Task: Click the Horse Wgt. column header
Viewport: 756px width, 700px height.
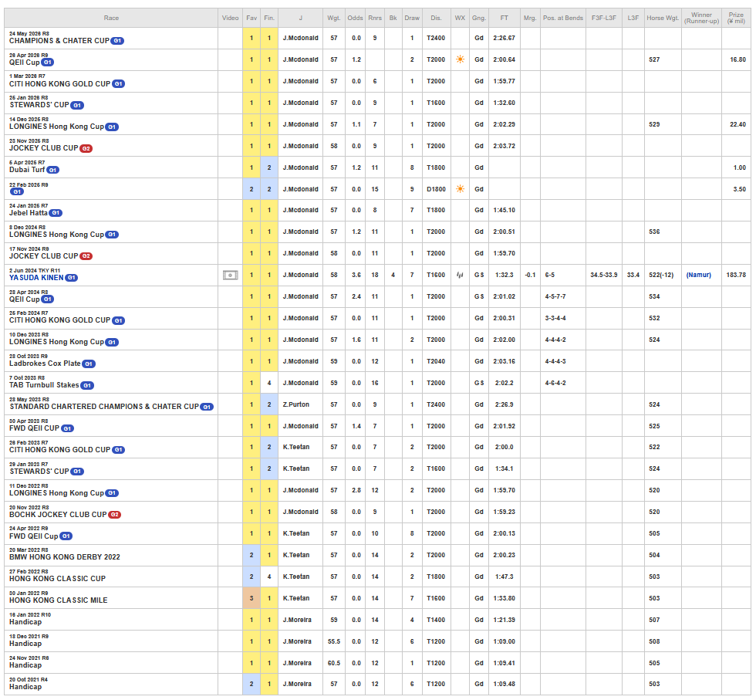Action: (x=663, y=18)
